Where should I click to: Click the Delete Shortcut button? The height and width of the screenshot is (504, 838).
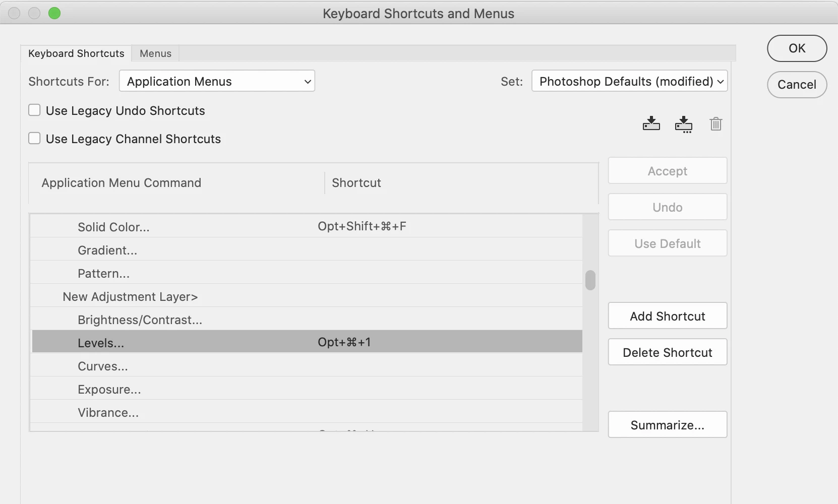pyautogui.click(x=667, y=352)
